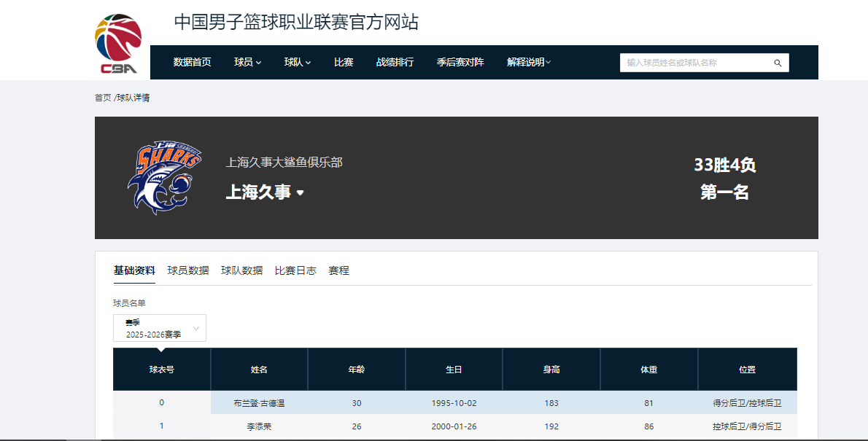Switch to the 赛程 tab
The height and width of the screenshot is (441, 868).
338,270
